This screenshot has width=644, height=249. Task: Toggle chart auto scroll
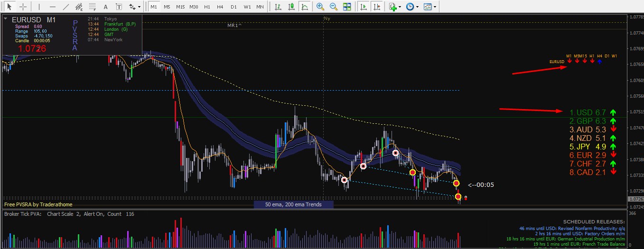pos(364,7)
